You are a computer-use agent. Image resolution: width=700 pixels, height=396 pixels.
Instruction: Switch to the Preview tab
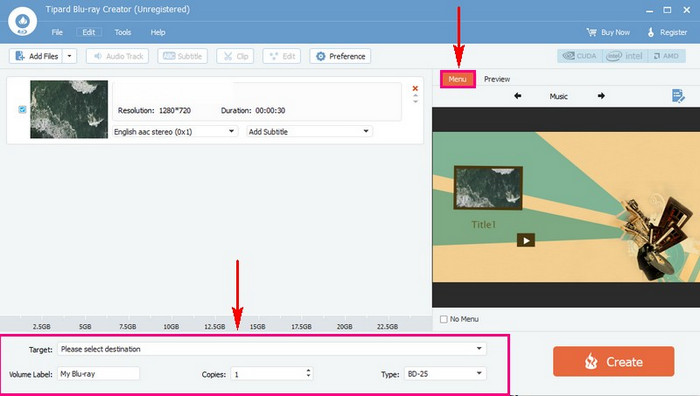497,79
